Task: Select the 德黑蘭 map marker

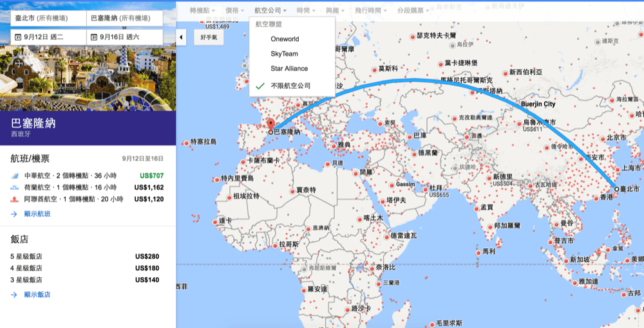Action: [413, 154]
